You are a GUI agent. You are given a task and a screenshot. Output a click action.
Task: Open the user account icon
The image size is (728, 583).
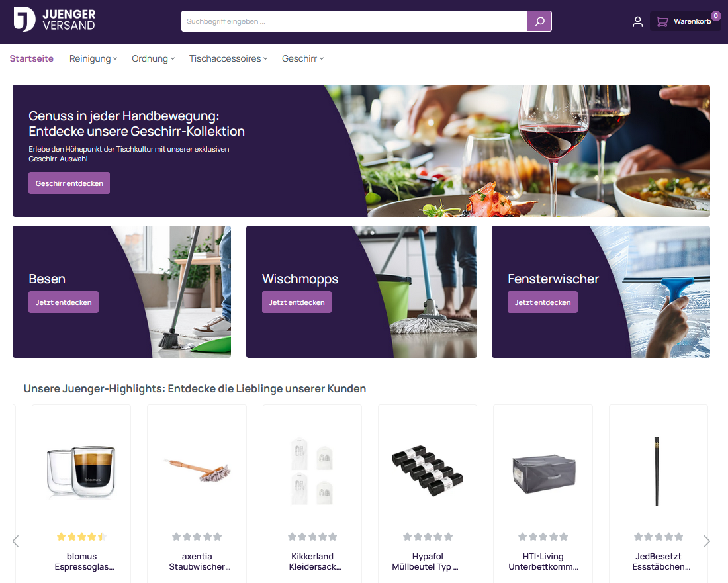[637, 21]
